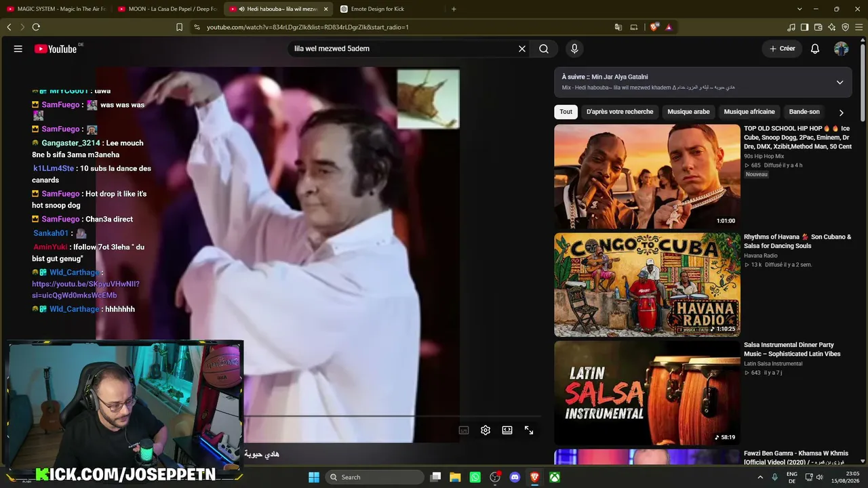Go to the YouTube home logo
Screen dimensions: 868x488
pyautogui.click(x=56, y=49)
